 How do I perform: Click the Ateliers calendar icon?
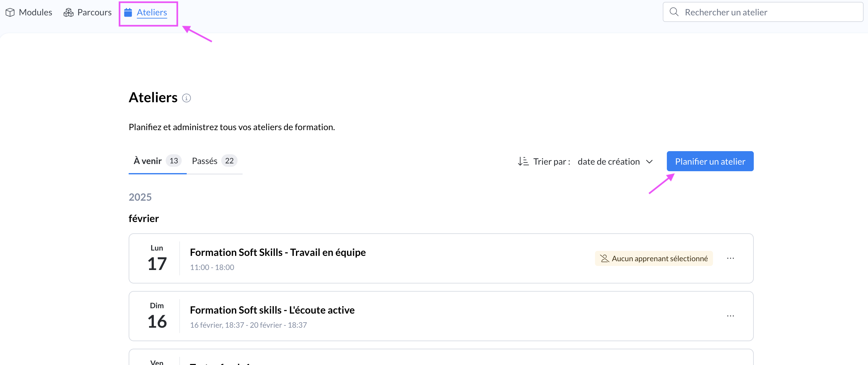[128, 13]
